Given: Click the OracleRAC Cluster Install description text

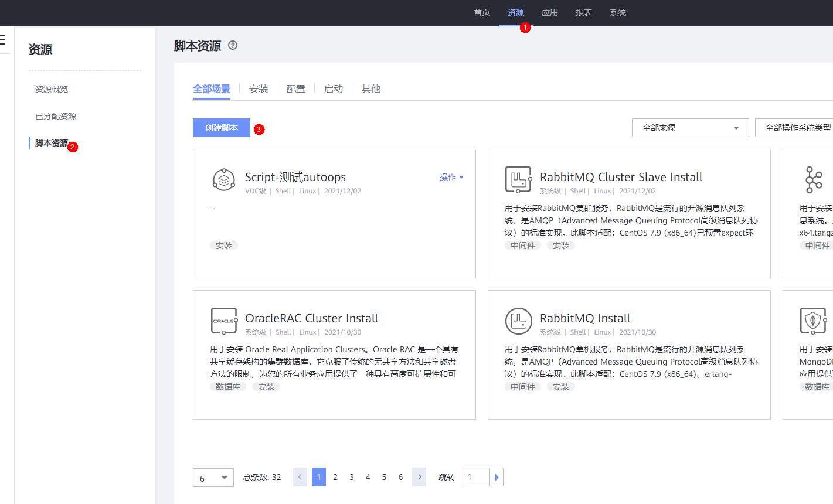Looking at the screenshot, I should tap(334, 362).
